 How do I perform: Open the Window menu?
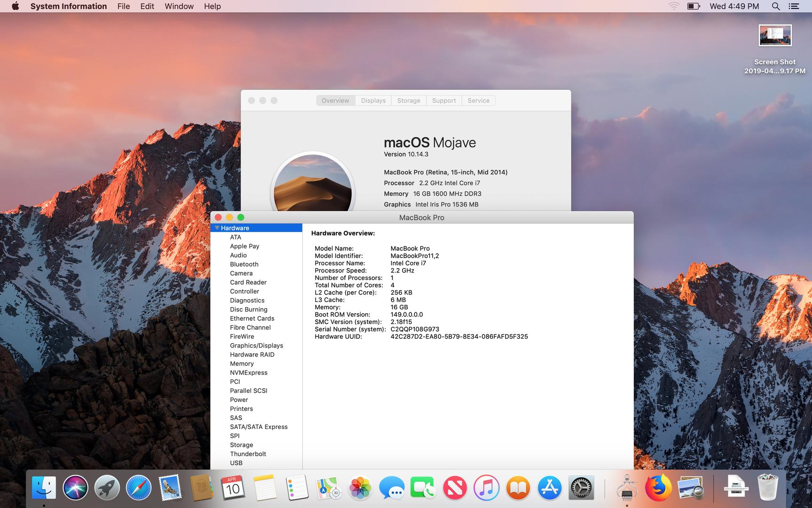tap(179, 6)
